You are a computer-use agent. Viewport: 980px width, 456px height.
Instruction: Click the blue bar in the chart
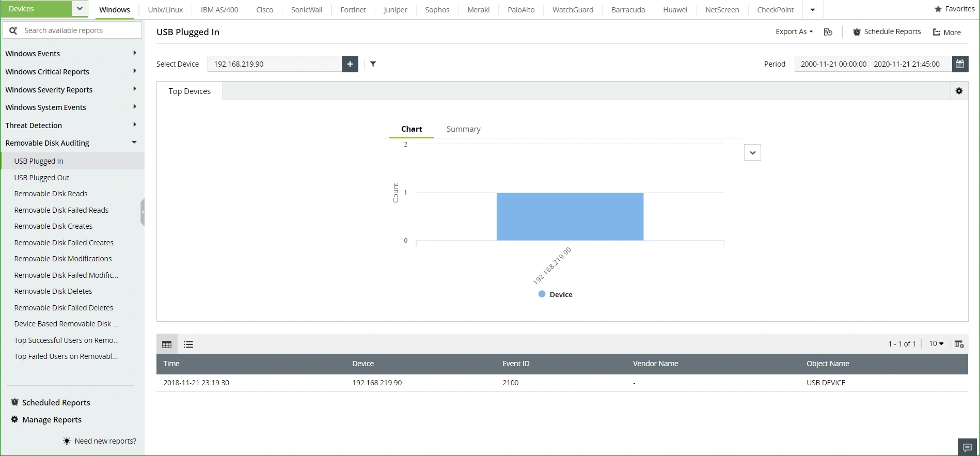point(570,216)
